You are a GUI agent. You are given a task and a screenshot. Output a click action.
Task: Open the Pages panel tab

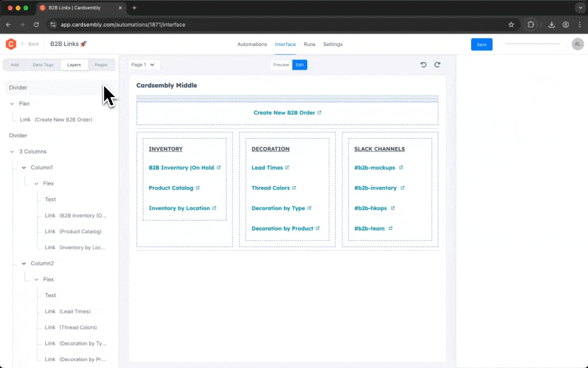(101, 64)
